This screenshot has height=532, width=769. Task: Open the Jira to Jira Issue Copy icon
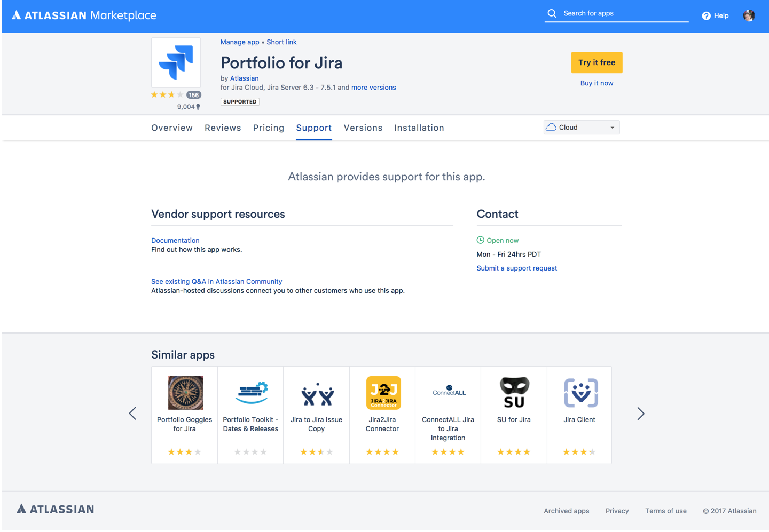point(317,395)
